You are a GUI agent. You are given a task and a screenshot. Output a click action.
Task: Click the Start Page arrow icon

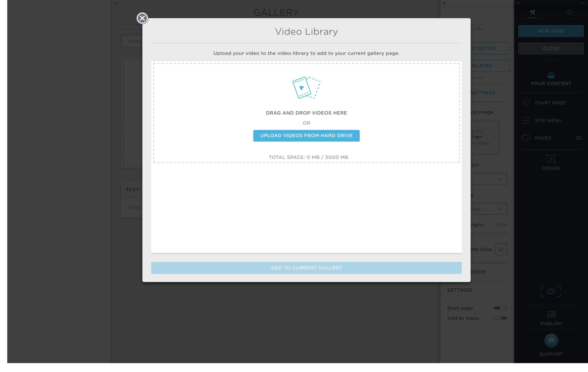tap(526, 103)
